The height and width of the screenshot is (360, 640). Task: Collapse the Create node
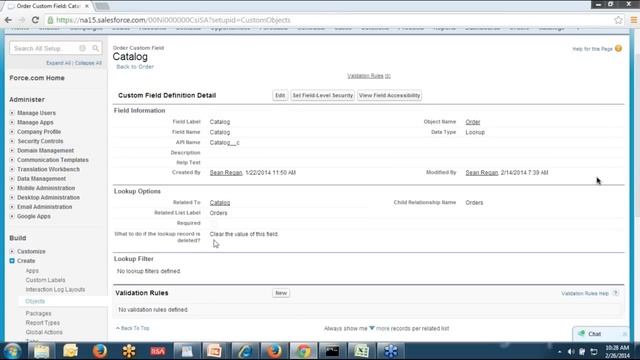click(x=12, y=261)
